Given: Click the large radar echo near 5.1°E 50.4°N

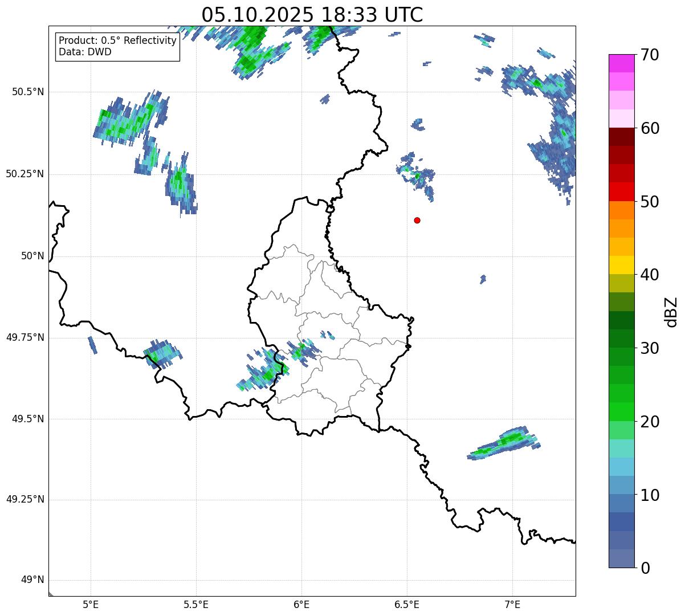Looking at the screenshot, I should click(x=130, y=118).
